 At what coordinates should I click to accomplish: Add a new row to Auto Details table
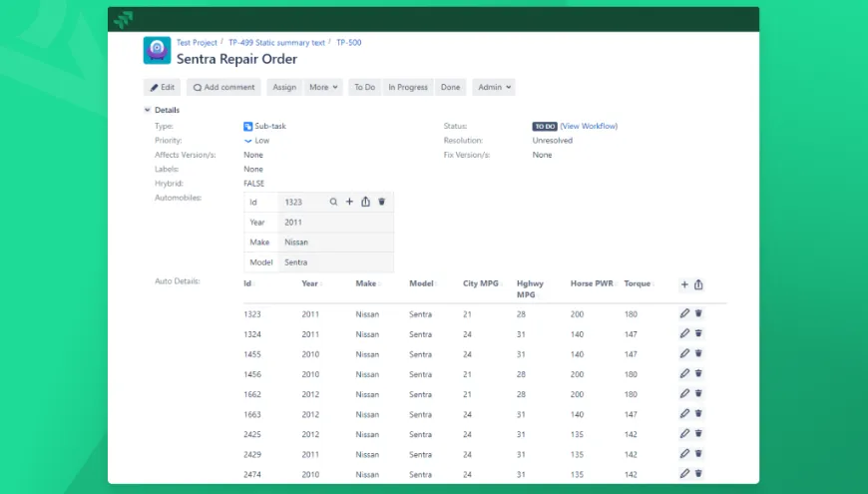tap(684, 284)
